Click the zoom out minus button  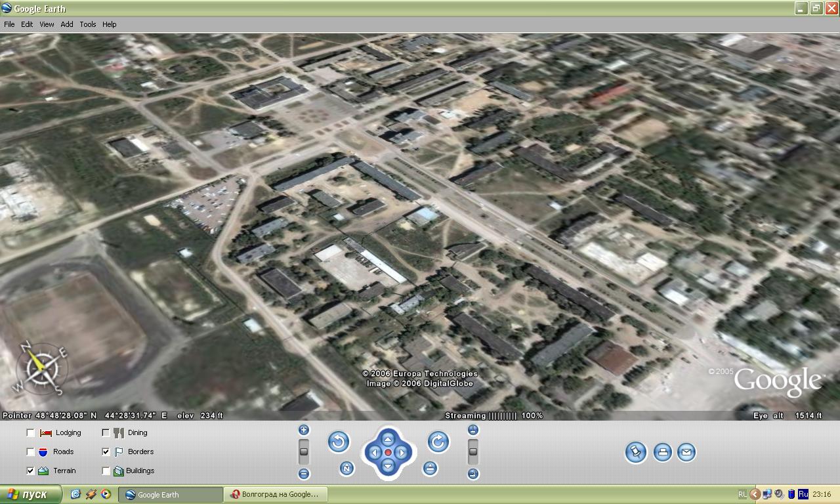[304, 474]
